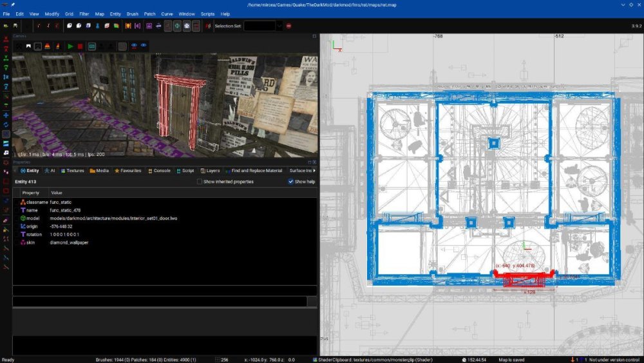Open a map with the folder icon

6,26
